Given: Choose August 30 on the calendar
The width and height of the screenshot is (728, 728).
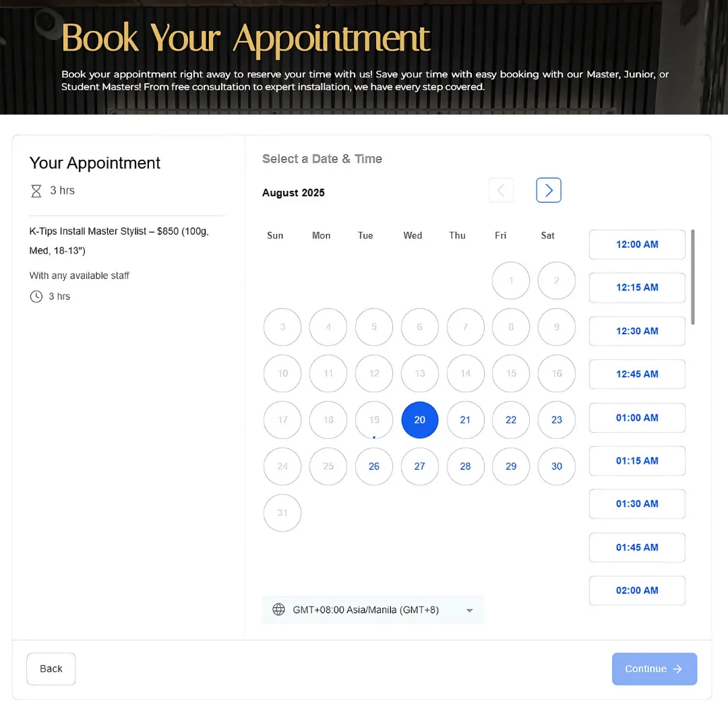Looking at the screenshot, I should (x=556, y=466).
